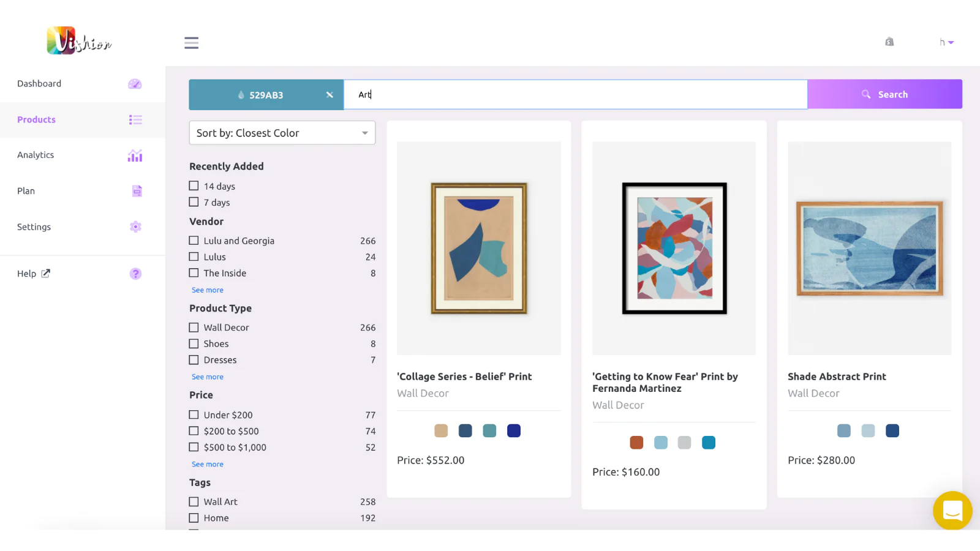Open the chat widget bubble
Image resolution: width=980 pixels, height=551 pixels.
[952, 510]
